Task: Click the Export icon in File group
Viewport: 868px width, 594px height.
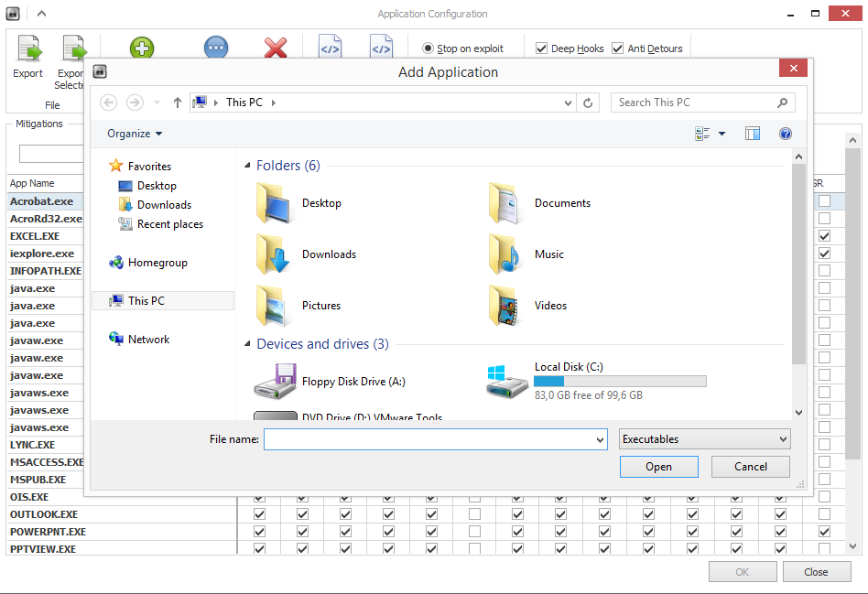Action: click(27, 49)
